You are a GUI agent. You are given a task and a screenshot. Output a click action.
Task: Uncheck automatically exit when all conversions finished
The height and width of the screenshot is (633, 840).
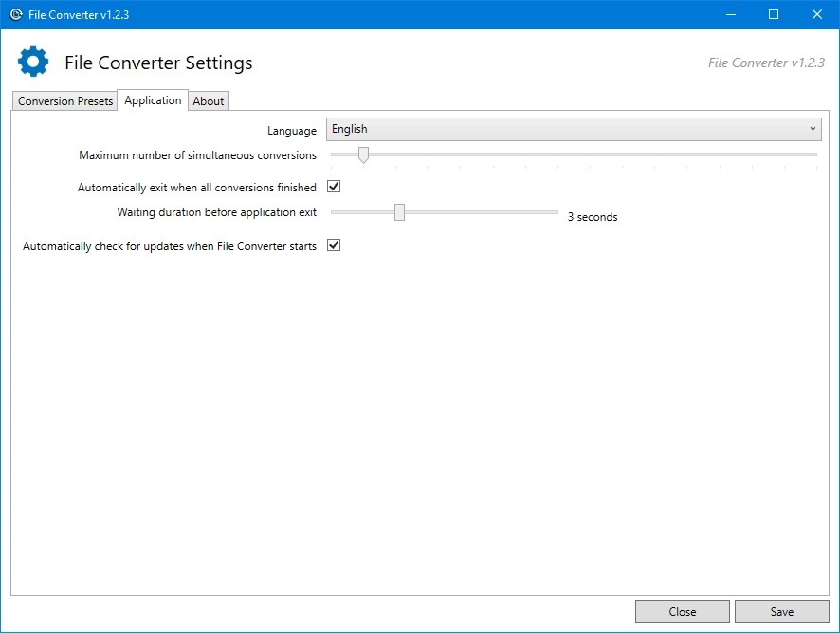click(333, 187)
